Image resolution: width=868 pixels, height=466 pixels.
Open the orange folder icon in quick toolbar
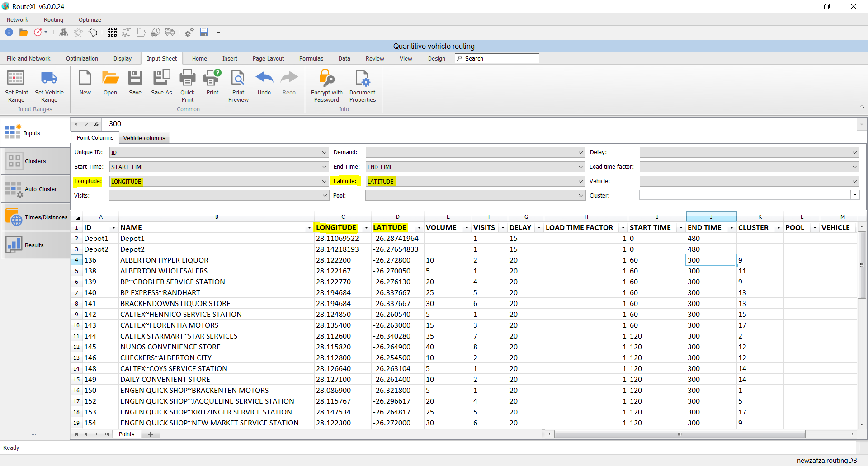pyautogui.click(x=24, y=32)
